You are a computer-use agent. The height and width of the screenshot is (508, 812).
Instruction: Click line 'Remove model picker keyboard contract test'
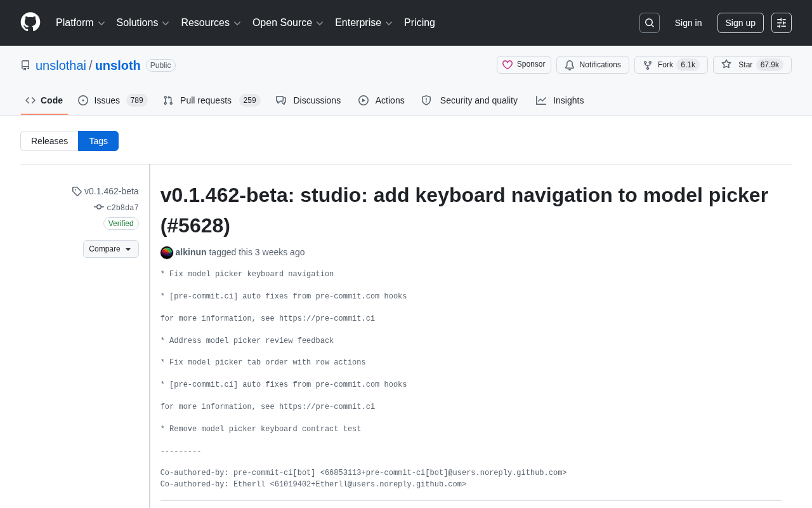point(261,429)
